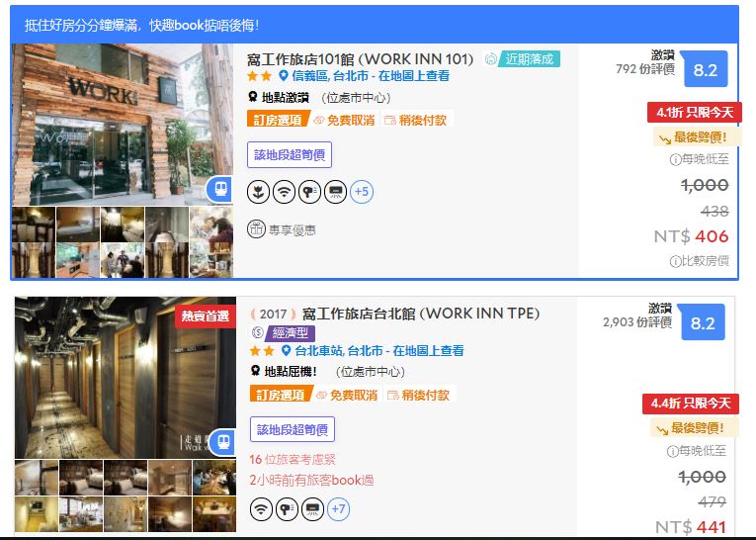Viewport: 756px width, 540px height.
Task: Click the 訂房選項 tag for Work Inn 101
Action: 279,120
